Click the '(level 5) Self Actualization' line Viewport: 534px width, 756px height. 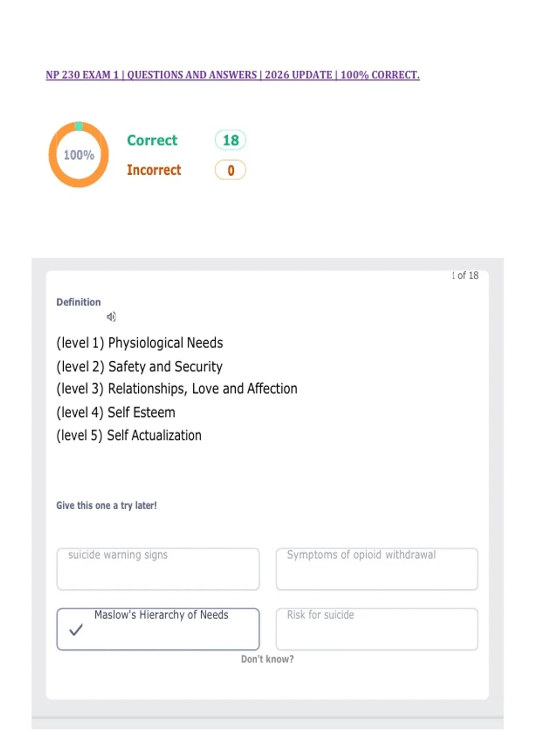[129, 435]
